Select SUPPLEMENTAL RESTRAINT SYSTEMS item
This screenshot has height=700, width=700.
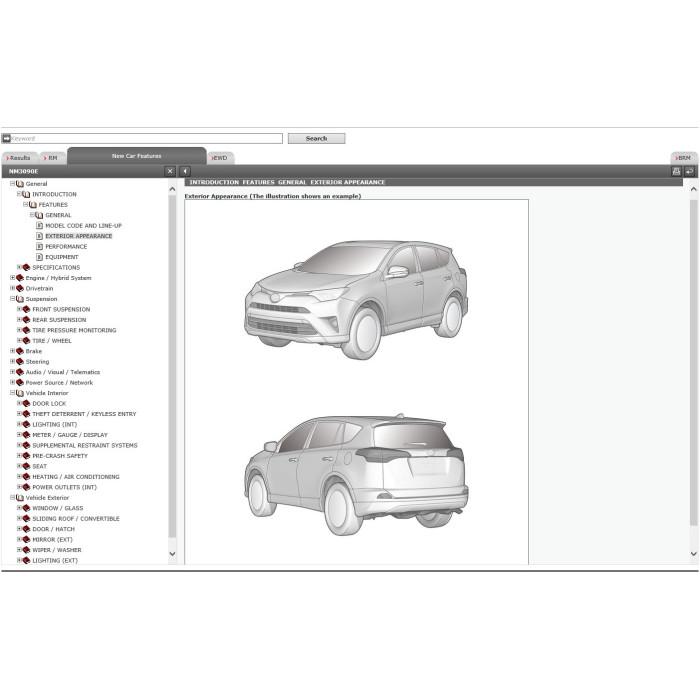pos(85,446)
